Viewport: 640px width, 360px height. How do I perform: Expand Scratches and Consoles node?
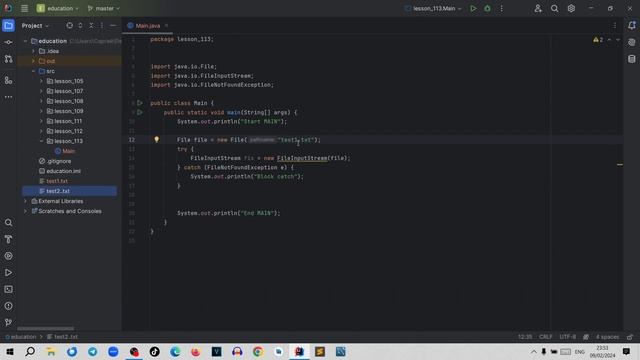[25, 211]
